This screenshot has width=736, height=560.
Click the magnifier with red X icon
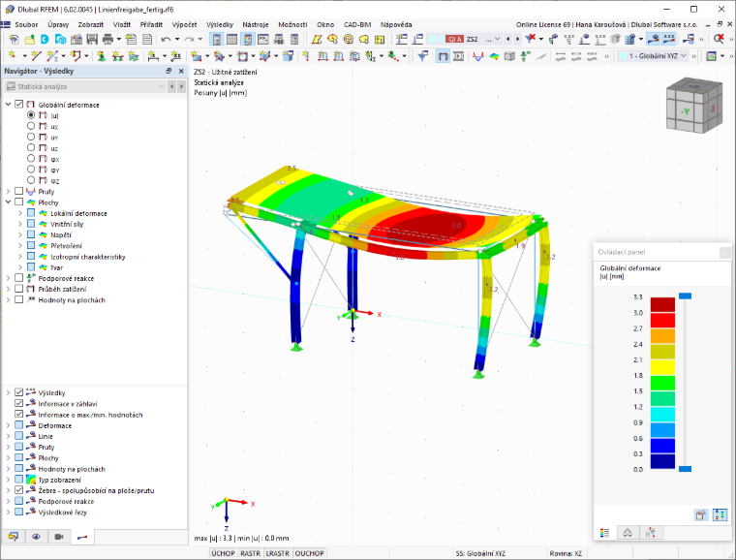tap(719, 40)
